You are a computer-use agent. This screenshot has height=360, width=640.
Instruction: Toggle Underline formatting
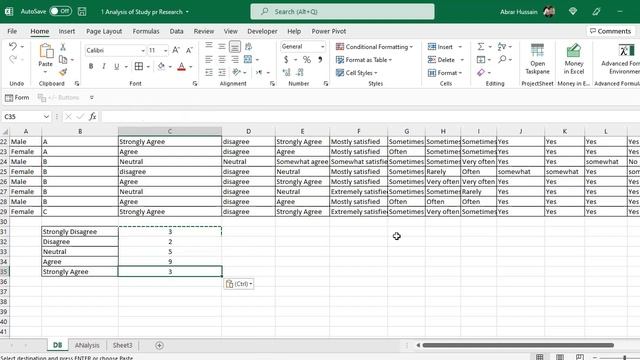117,66
